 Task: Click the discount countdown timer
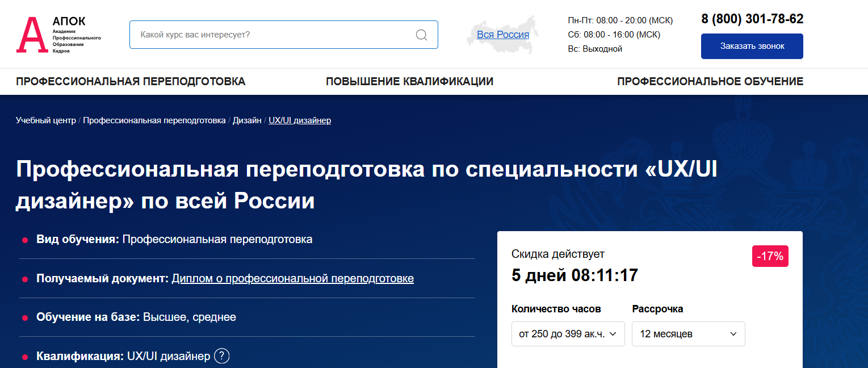(575, 275)
